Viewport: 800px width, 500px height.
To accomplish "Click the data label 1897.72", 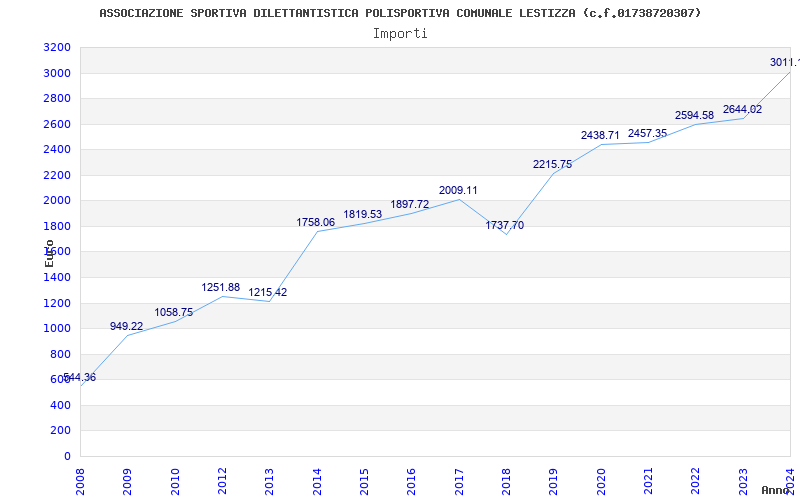I will (410, 205).
